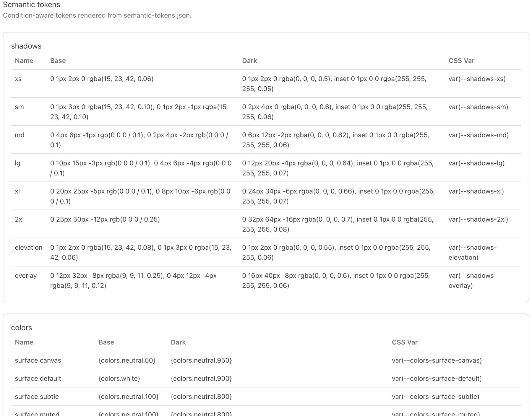Click the 'surface.default' color name

click(x=38, y=378)
